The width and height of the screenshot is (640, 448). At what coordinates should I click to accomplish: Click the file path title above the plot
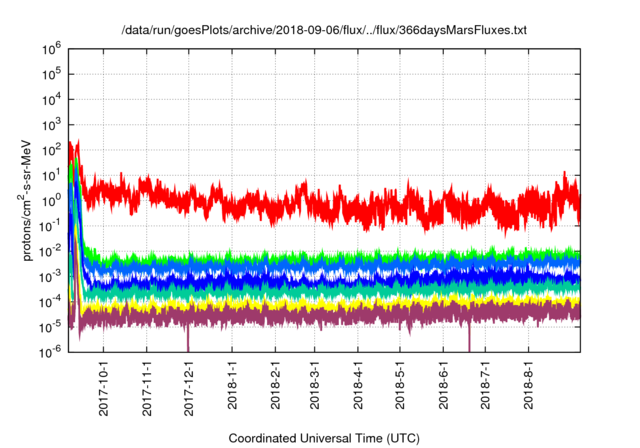click(324, 31)
